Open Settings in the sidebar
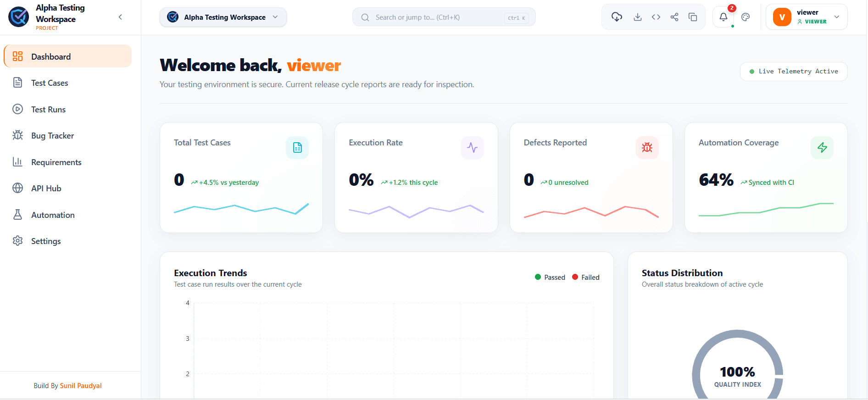The image size is (868, 400). pos(68,241)
